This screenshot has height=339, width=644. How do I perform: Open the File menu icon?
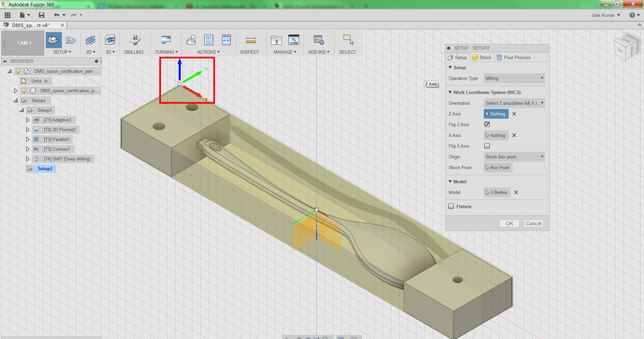pyautogui.click(x=25, y=15)
